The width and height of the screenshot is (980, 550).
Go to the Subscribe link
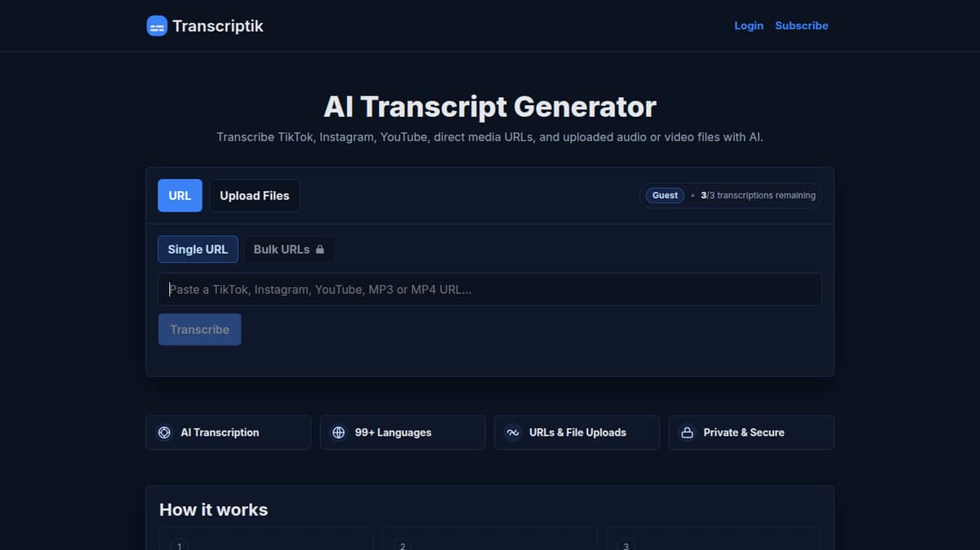click(x=801, y=25)
